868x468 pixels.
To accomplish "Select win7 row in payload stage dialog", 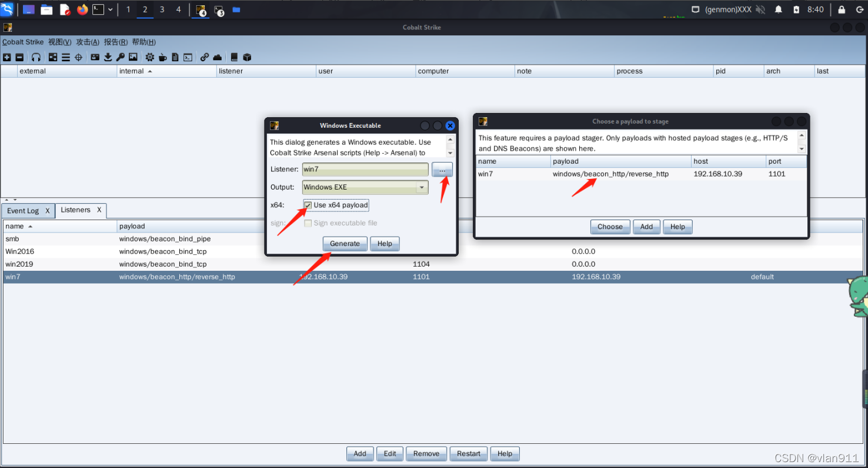I will click(641, 174).
